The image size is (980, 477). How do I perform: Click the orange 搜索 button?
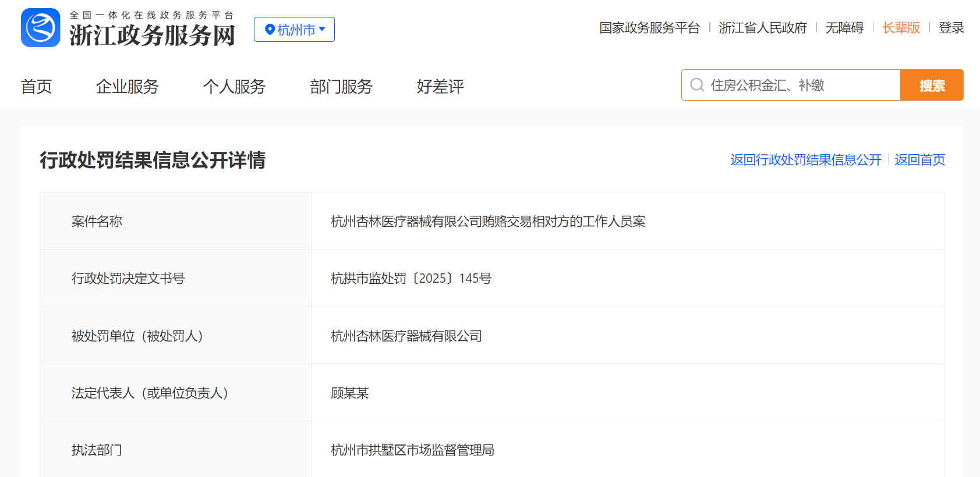[932, 85]
